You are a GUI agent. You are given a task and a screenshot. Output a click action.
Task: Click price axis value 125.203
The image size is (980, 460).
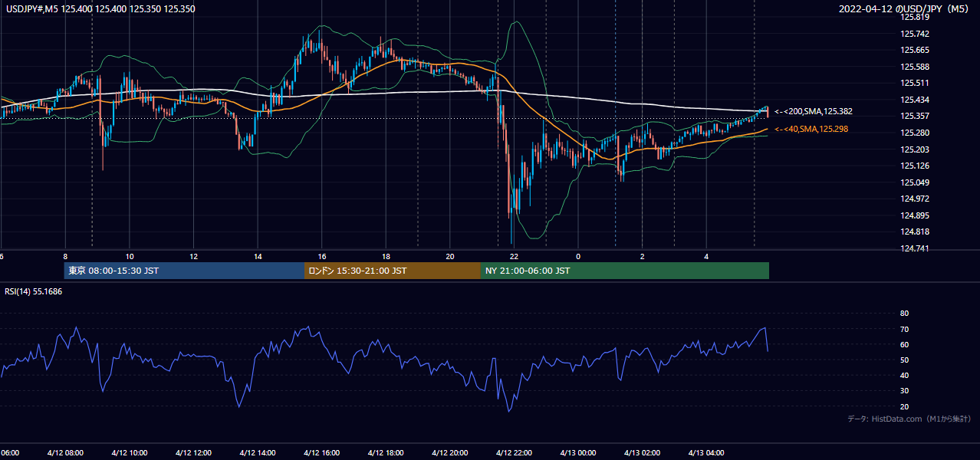915,149
